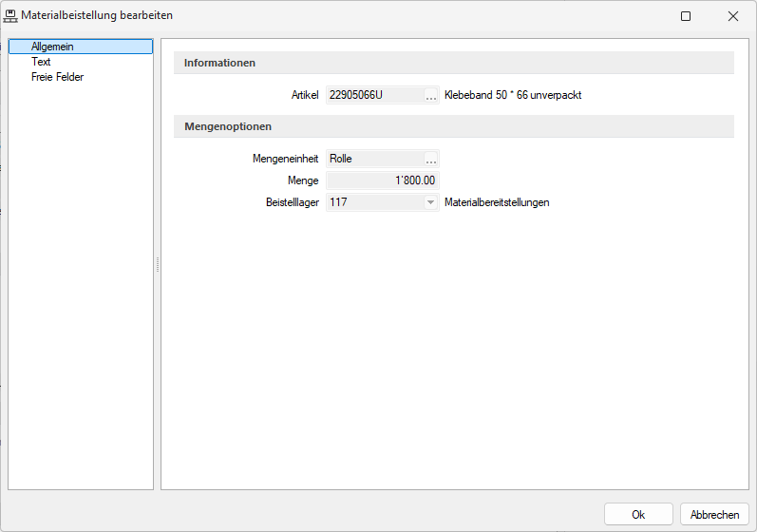Select the Menge field showing 1'800.00
The height and width of the screenshot is (532, 757).
pos(382,180)
